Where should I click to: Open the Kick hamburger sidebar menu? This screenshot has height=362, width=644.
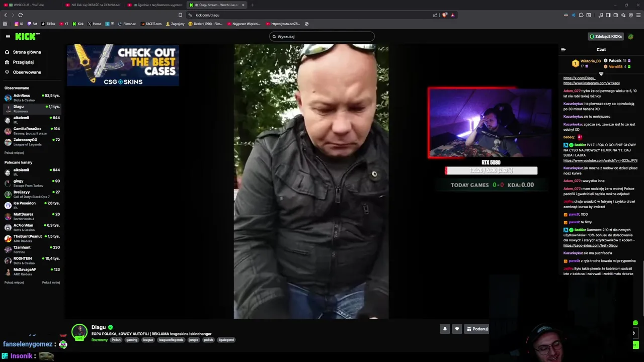point(8,36)
